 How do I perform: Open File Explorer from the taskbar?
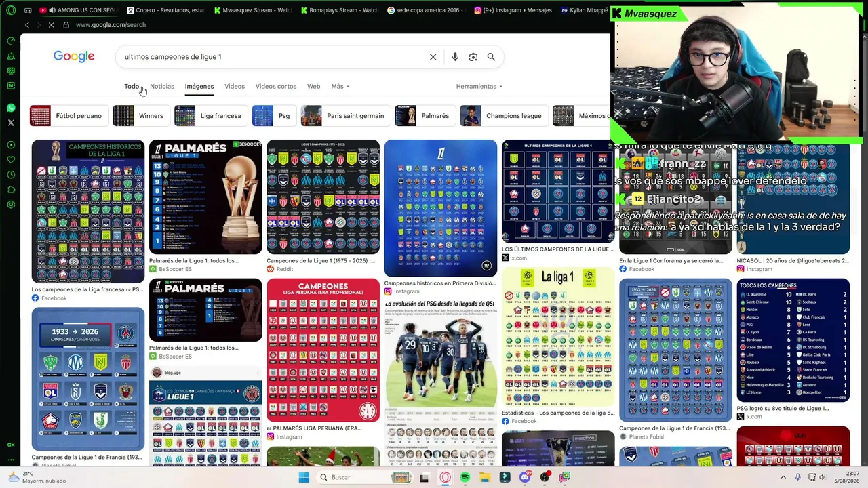pyautogui.click(x=485, y=477)
